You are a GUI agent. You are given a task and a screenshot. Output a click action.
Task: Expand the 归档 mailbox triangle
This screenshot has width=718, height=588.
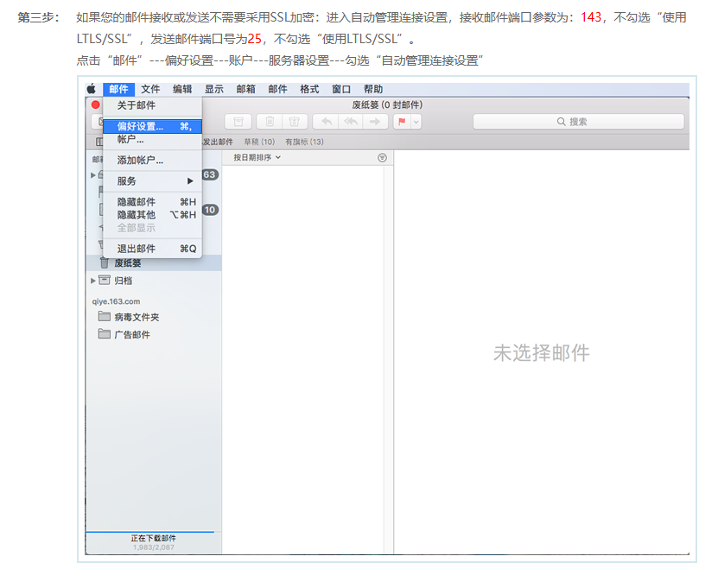pos(93,281)
